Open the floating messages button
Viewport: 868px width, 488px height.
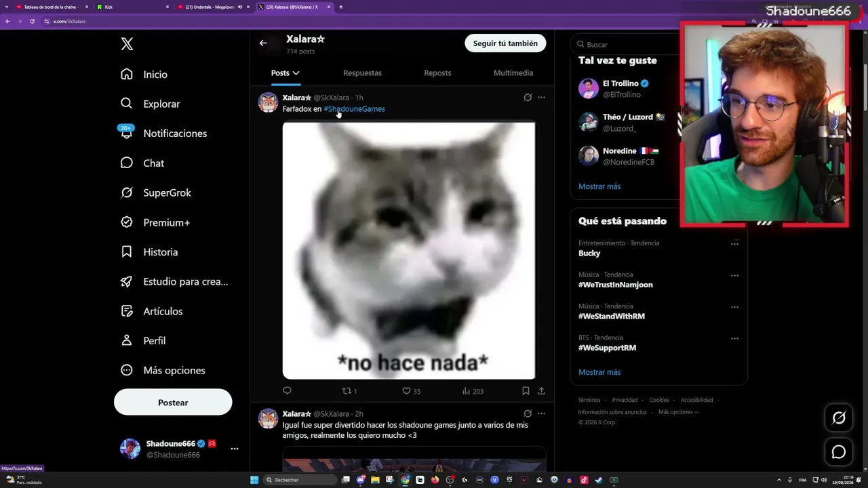point(839,452)
